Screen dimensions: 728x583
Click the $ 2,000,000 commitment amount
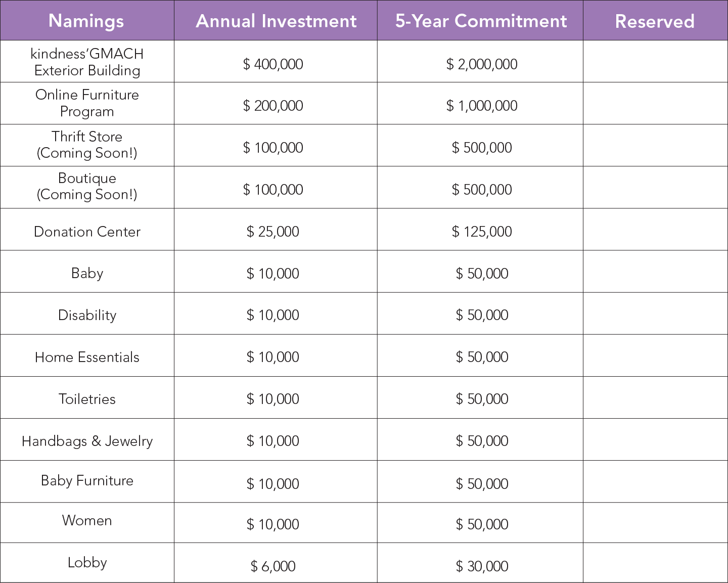[x=481, y=64]
